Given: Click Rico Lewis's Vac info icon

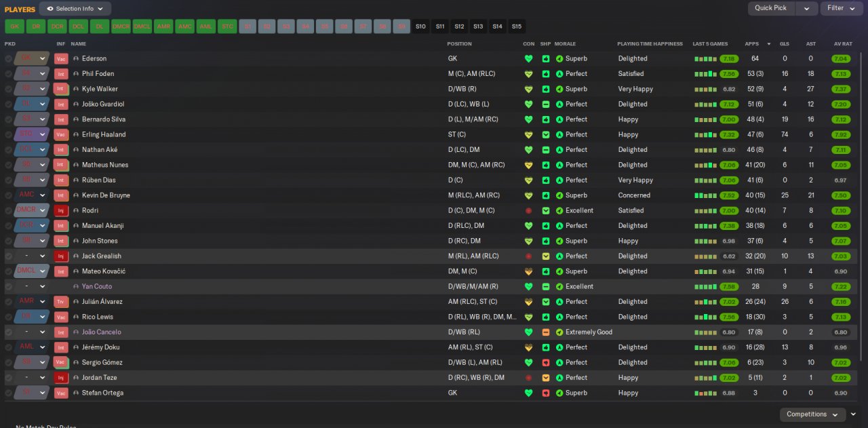Looking at the screenshot, I should [x=61, y=317].
